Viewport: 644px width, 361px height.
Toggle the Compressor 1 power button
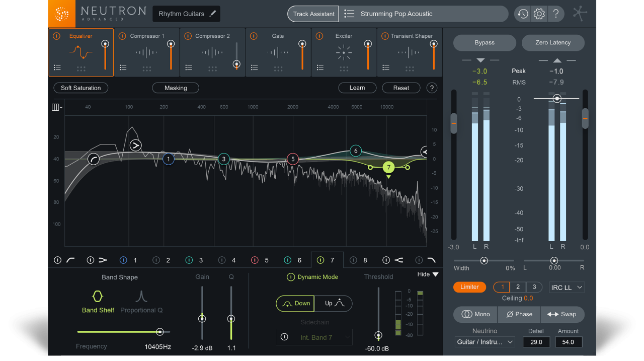click(122, 36)
